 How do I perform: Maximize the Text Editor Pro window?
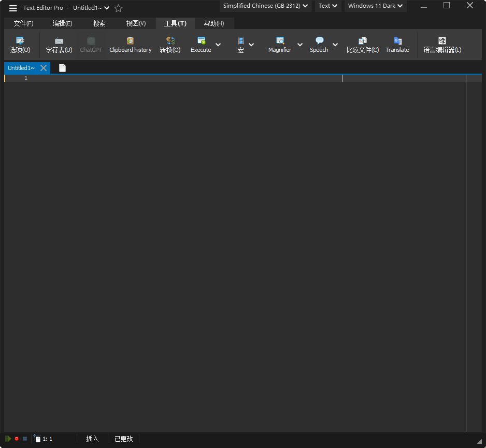click(447, 6)
